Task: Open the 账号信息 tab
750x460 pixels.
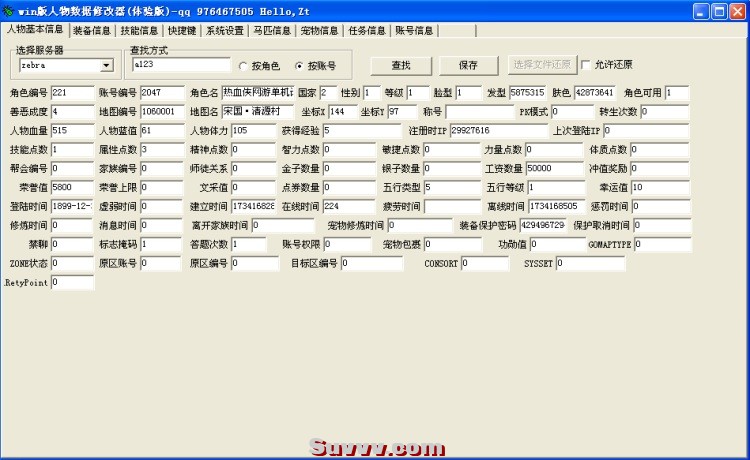Action: [414, 31]
